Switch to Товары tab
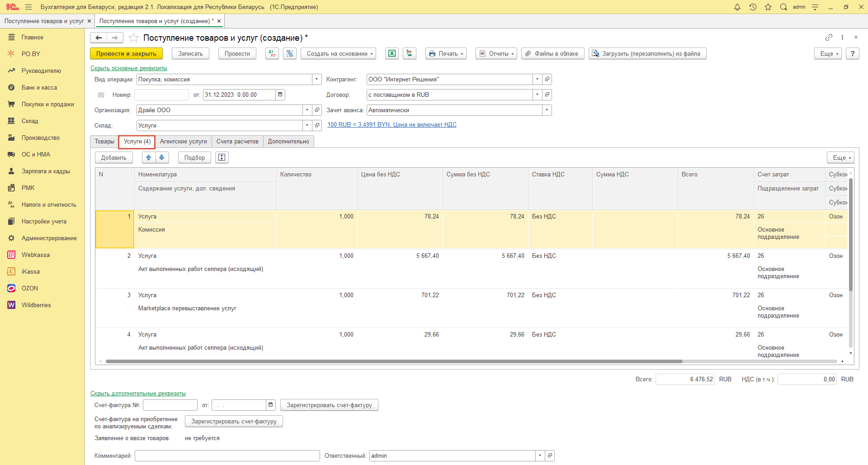Viewport: 868px width, 465px height. 104,142
